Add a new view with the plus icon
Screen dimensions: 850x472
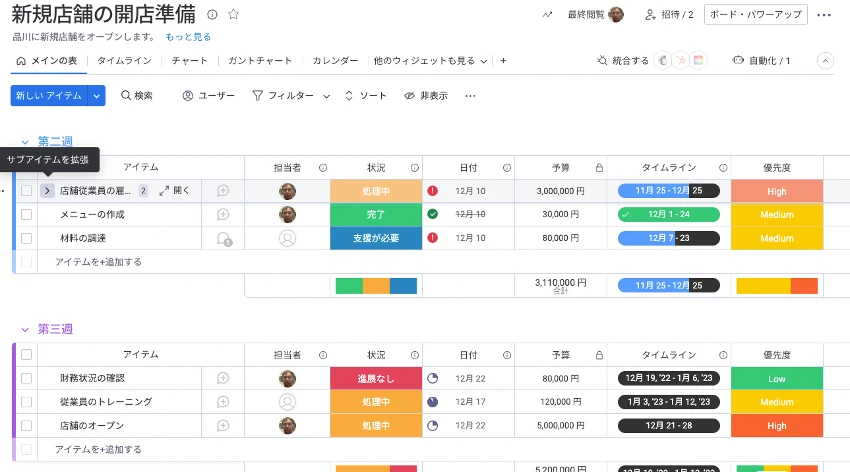pos(503,61)
